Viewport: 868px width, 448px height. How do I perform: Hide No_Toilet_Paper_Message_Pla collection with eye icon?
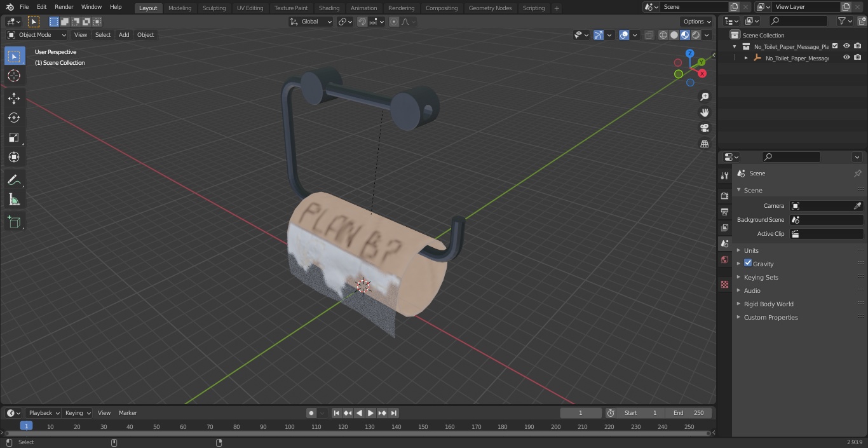pos(846,46)
